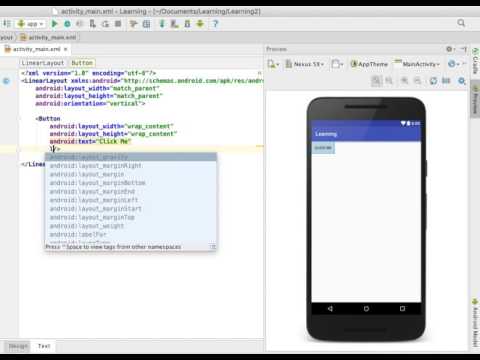This screenshot has width=480, height=360.
Task: Choose android:layout_marginBottom suggestion
Action: tap(131, 183)
